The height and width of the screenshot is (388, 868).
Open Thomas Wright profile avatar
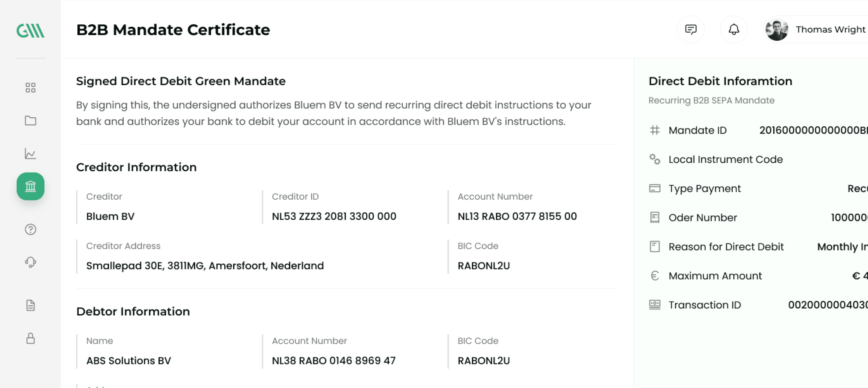click(x=777, y=30)
